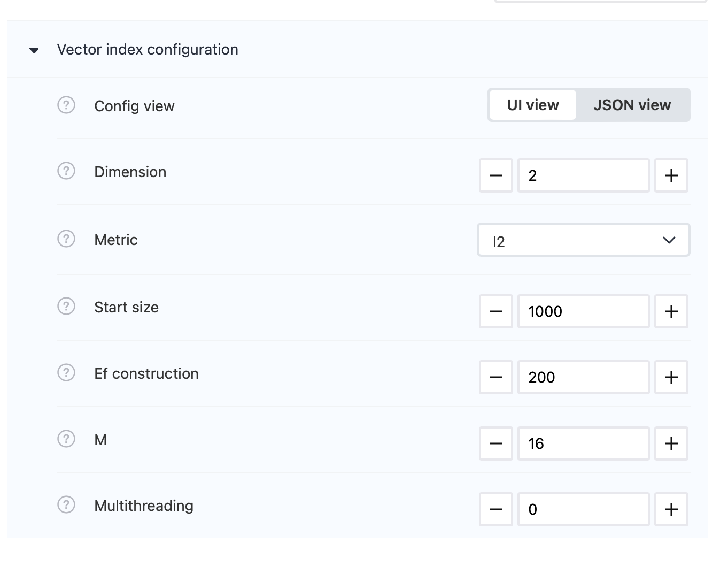
Task: Decrease the Multithreading value
Action: pyautogui.click(x=496, y=509)
